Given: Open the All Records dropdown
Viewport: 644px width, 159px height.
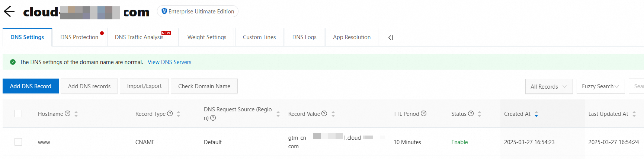Looking at the screenshot, I should pyautogui.click(x=548, y=86).
